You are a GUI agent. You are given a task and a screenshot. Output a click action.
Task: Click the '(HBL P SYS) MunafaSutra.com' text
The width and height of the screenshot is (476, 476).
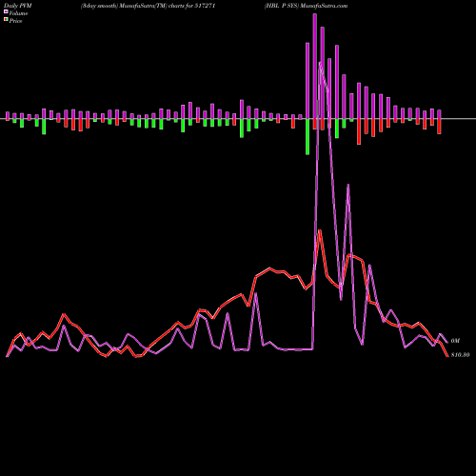(x=306, y=6)
